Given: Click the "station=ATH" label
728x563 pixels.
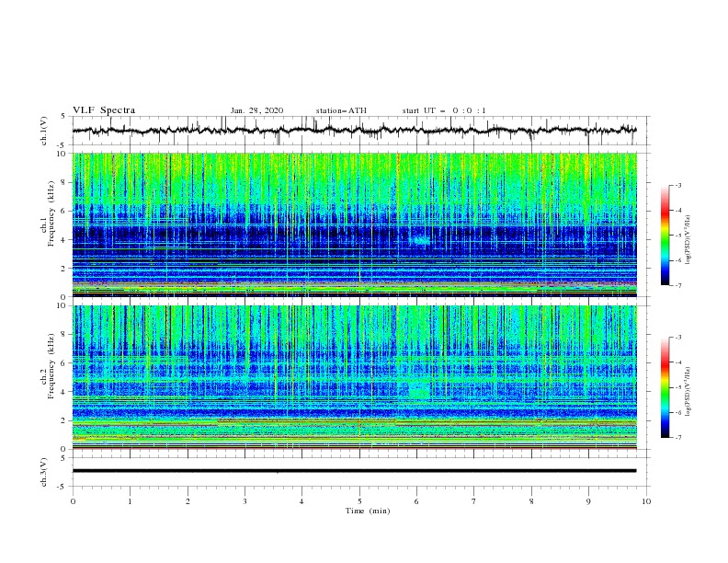Looking at the screenshot, I should click(341, 110).
